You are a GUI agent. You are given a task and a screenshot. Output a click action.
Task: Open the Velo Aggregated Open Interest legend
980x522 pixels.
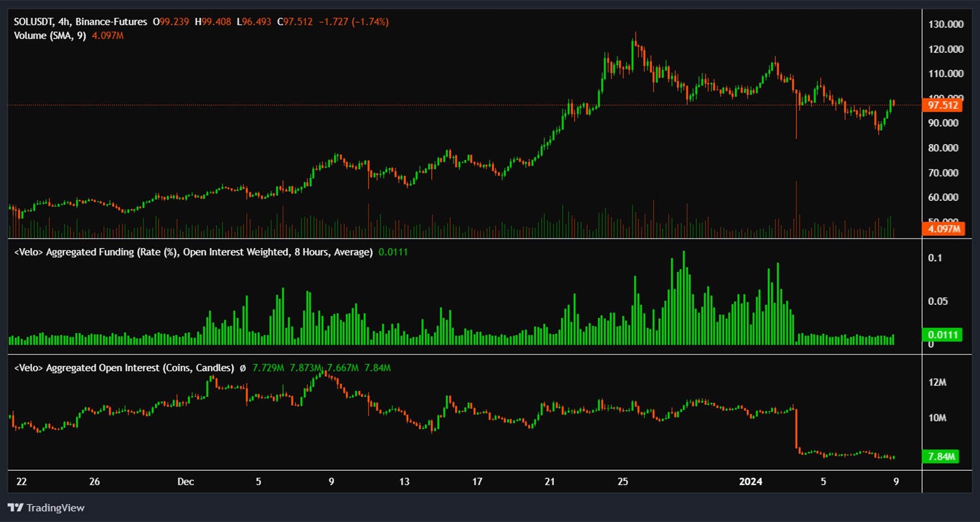tap(124, 368)
